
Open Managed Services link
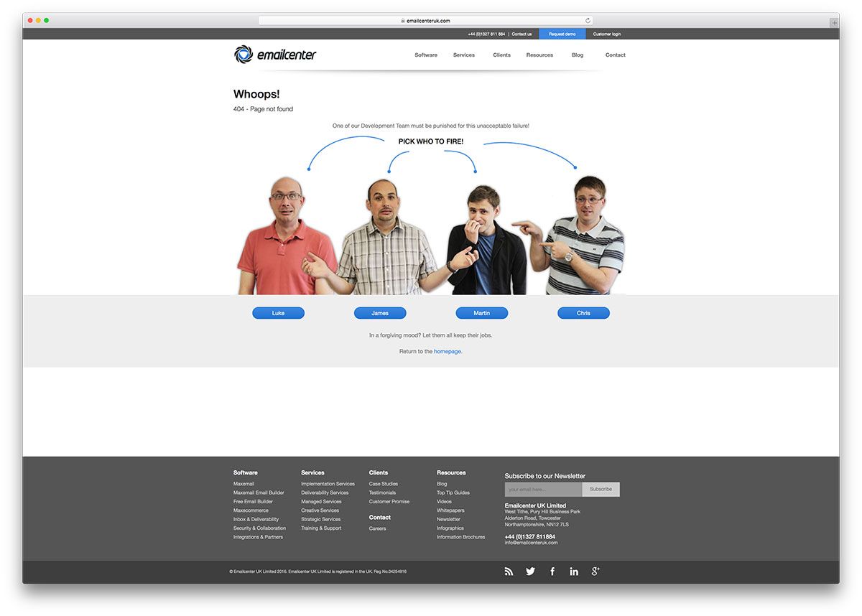[321, 502]
